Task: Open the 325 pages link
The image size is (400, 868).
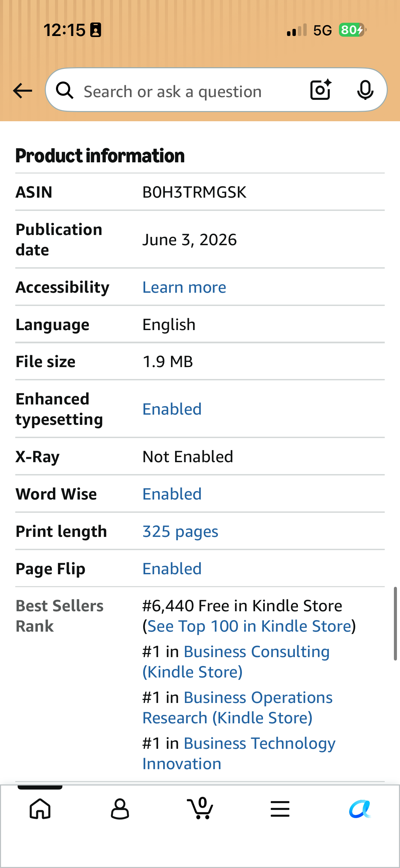Action: click(180, 531)
